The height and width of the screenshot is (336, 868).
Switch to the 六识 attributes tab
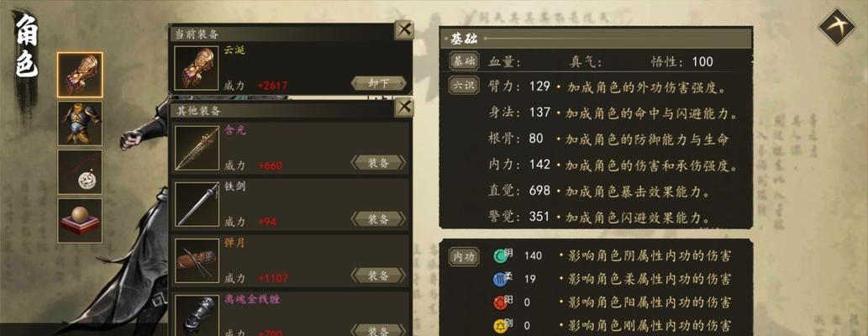(464, 86)
